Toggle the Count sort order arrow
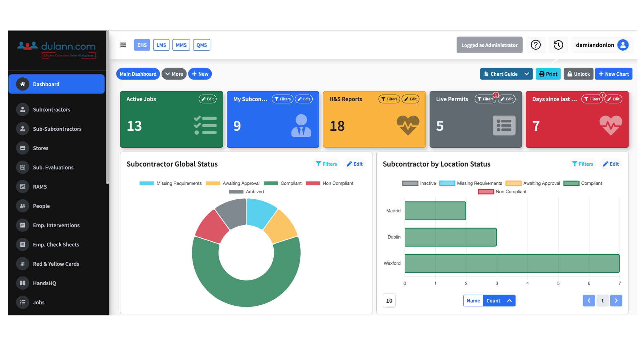Screen dimensions: 644x362 (509, 301)
